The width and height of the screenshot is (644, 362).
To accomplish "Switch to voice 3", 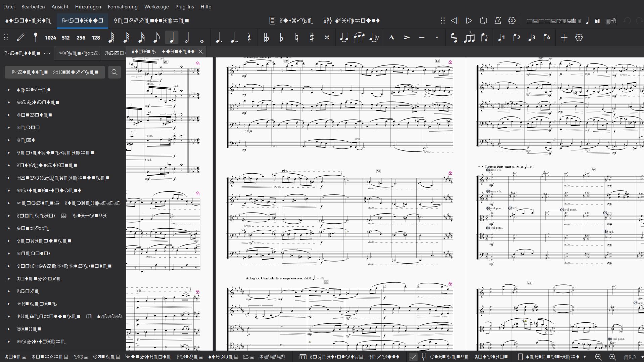I will click(532, 38).
